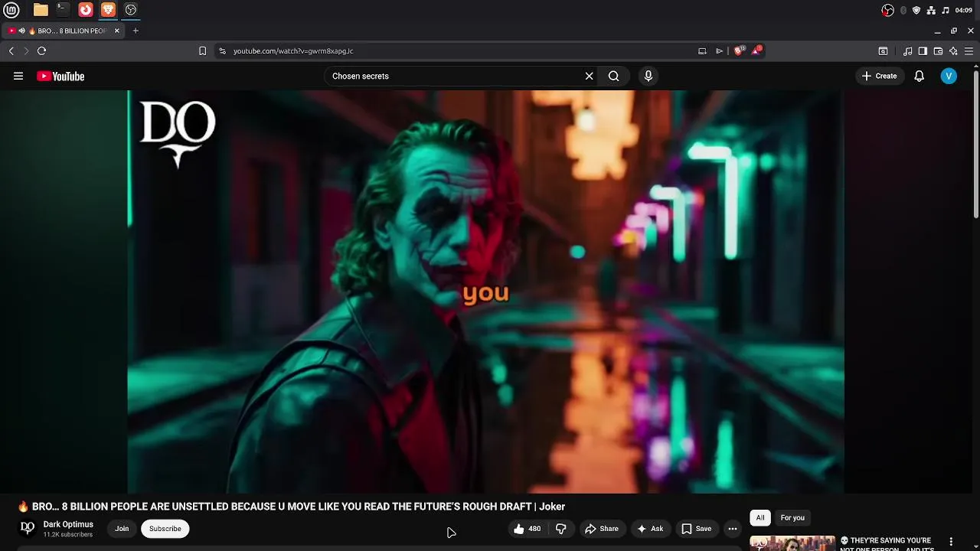Click the install app icon in address bar
The height and width of the screenshot is (551, 980).
click(x=702, y=51)
